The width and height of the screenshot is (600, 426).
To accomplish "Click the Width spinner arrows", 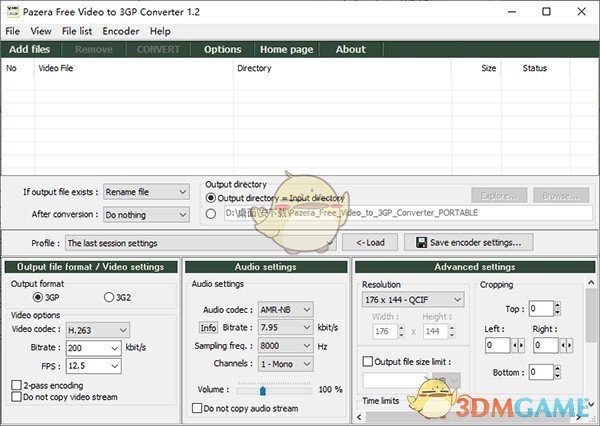I will [401, 331].
